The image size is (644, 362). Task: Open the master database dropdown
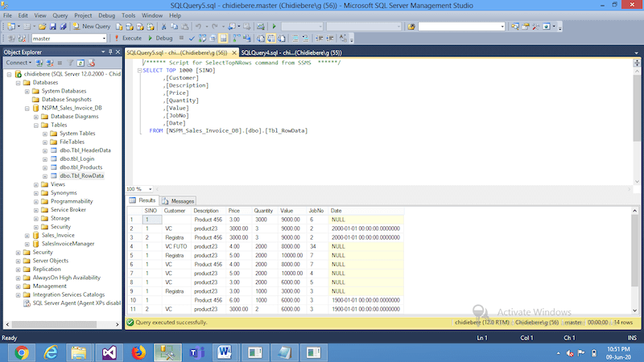(x=104, y=39)
